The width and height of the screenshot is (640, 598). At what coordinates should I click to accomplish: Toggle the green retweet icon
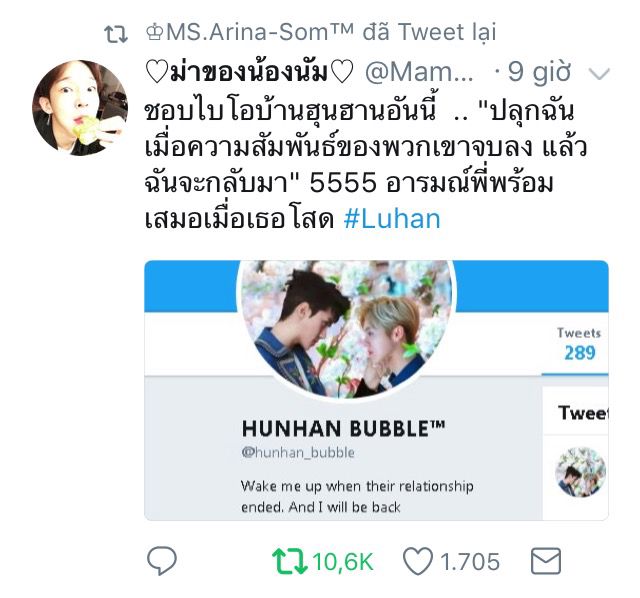click(x=290, y=561)
